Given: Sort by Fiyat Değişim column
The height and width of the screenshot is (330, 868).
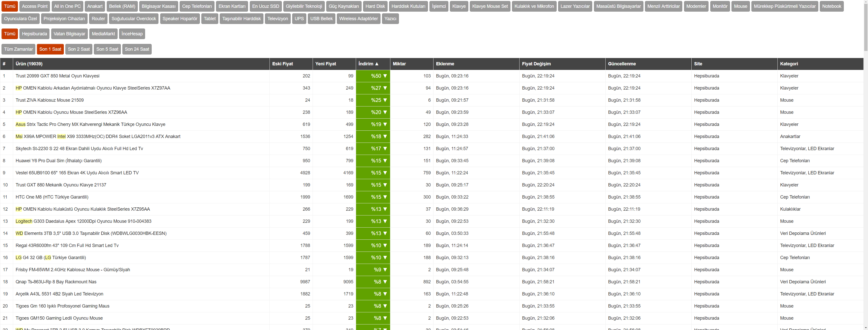Looking at the screenshot, I should (562, 64).
